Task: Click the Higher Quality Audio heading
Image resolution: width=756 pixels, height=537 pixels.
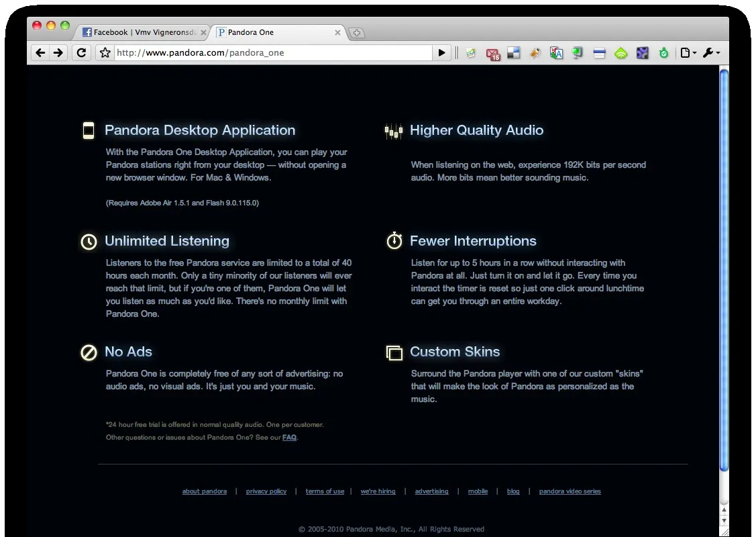Action: click(476, 130)
